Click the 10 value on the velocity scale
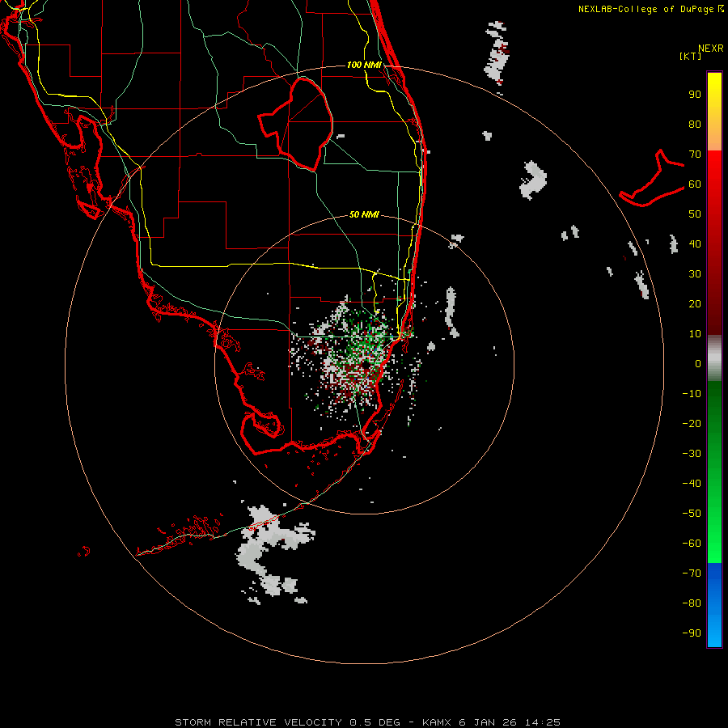 pos(695,334)
